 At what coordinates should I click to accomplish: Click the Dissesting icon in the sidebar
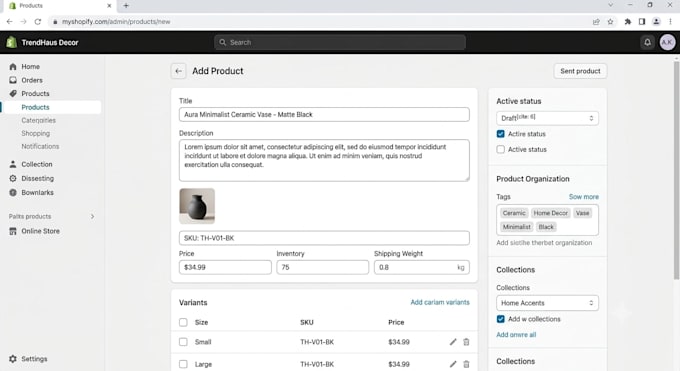point(13,178)
